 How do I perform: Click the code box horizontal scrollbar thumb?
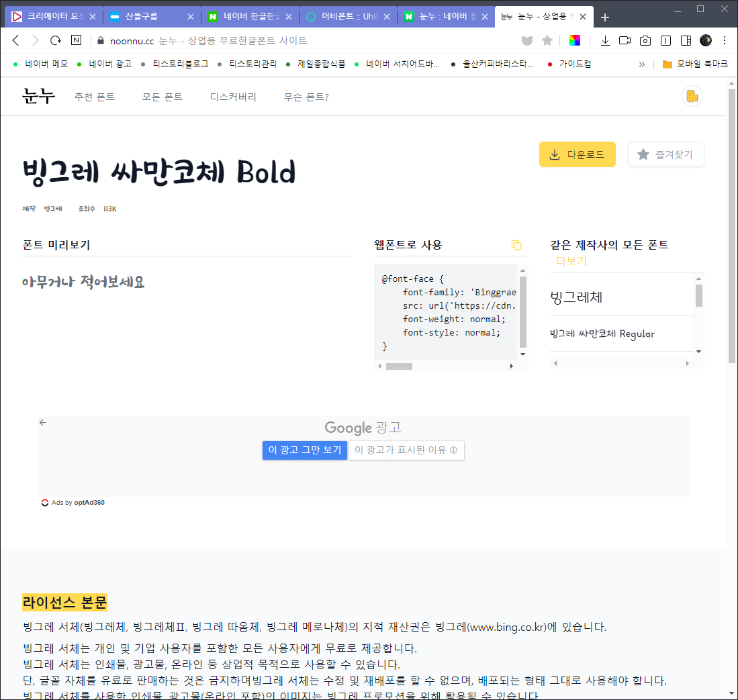pyautogui.click(x=399, y=366)
